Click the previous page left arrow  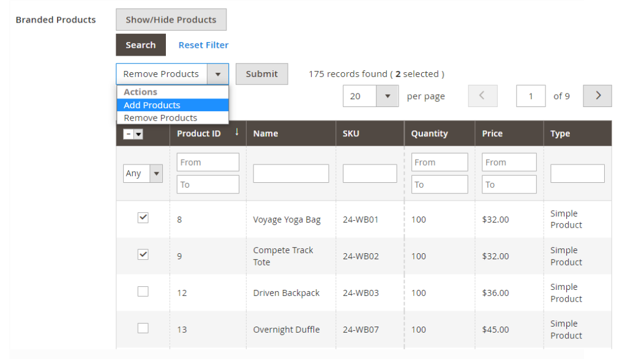pyautogui.click(x=482, y=96)
